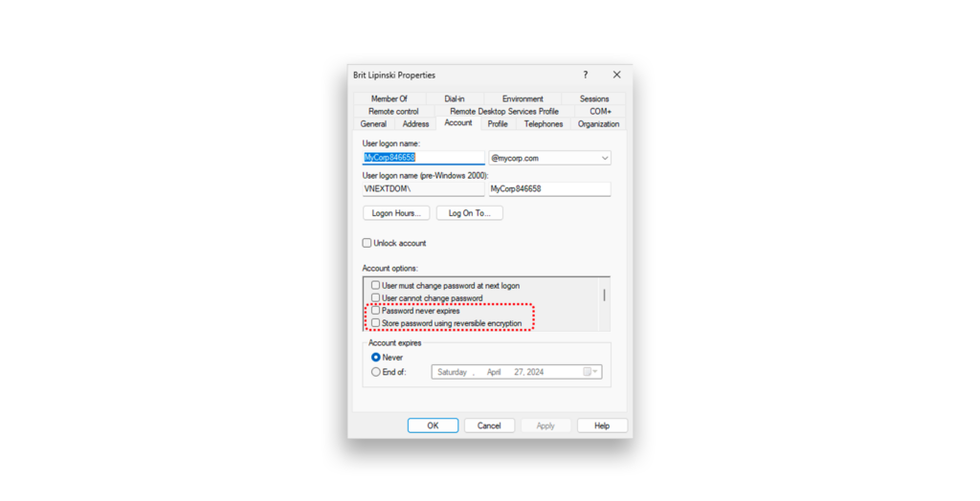Click the Log On To button
This screenshot has height=501, width=980.
click(x=469, y=213)
